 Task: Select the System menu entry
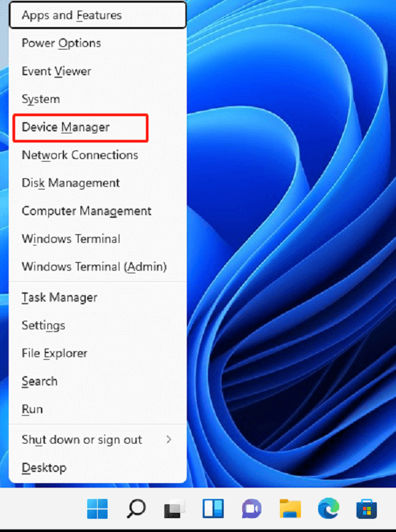tap(41, 99)
